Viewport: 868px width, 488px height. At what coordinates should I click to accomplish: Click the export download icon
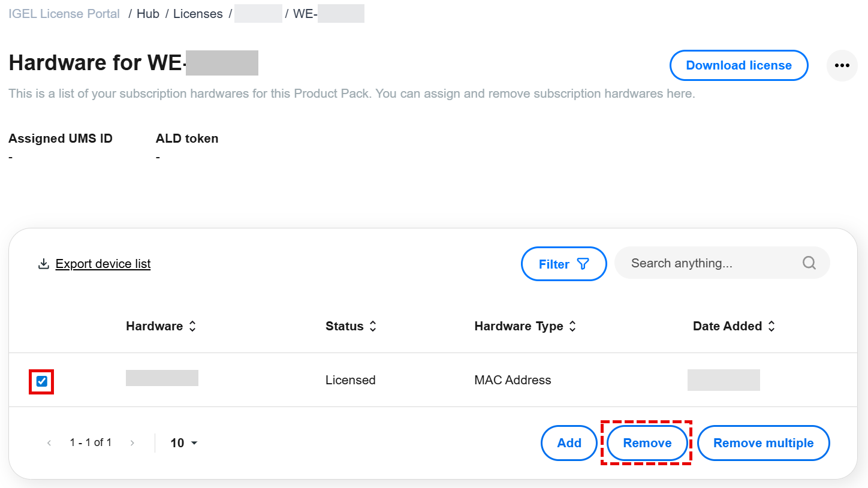click(43, 264)
